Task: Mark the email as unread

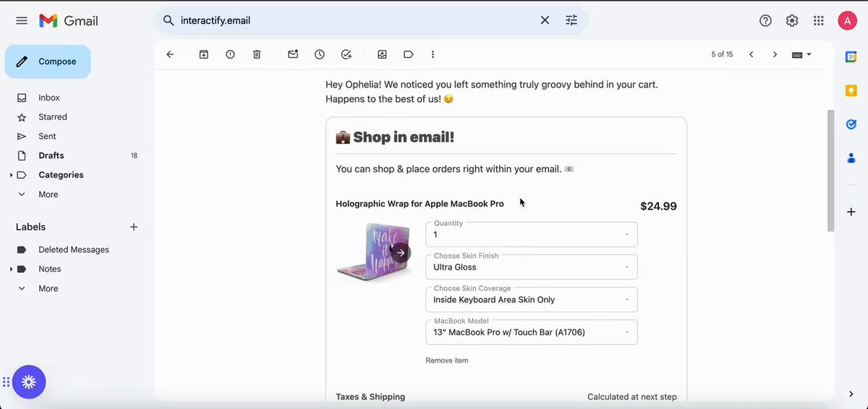Action: click(293, 54)
